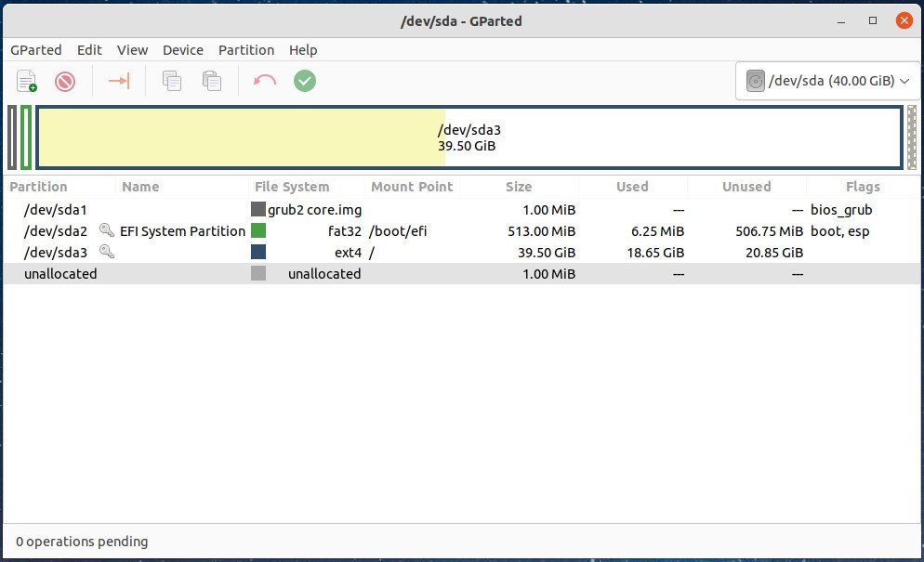Click the 0 operations pending status text
The width and height of the screenshot is (924, 562).
pyautogui.click(x=82, y=541)
